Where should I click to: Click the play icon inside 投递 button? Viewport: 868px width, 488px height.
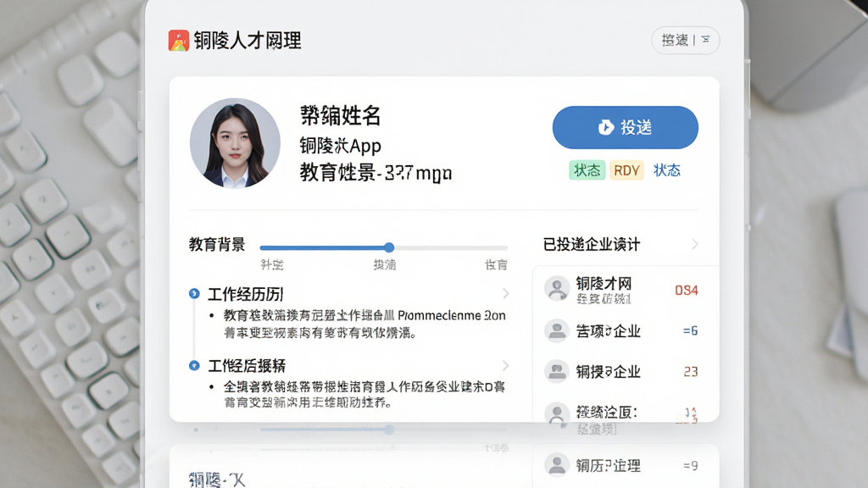[605, 127]
